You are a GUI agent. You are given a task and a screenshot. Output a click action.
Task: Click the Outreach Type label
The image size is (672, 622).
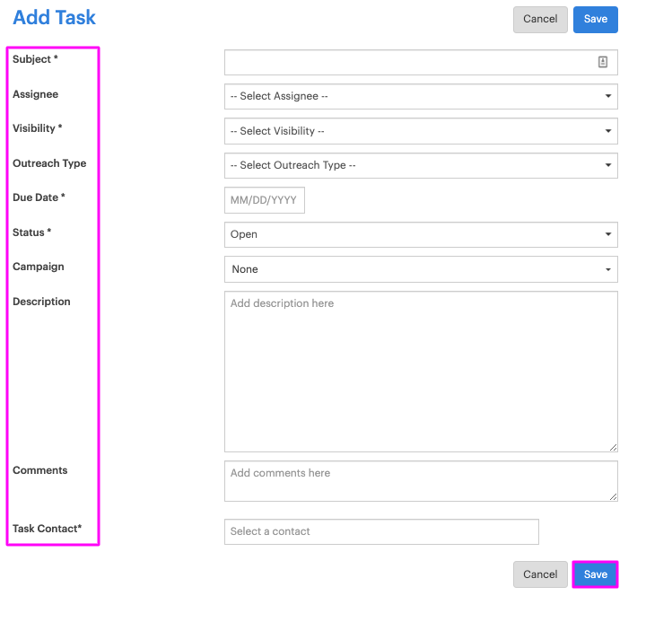click(x=49, y=163)
